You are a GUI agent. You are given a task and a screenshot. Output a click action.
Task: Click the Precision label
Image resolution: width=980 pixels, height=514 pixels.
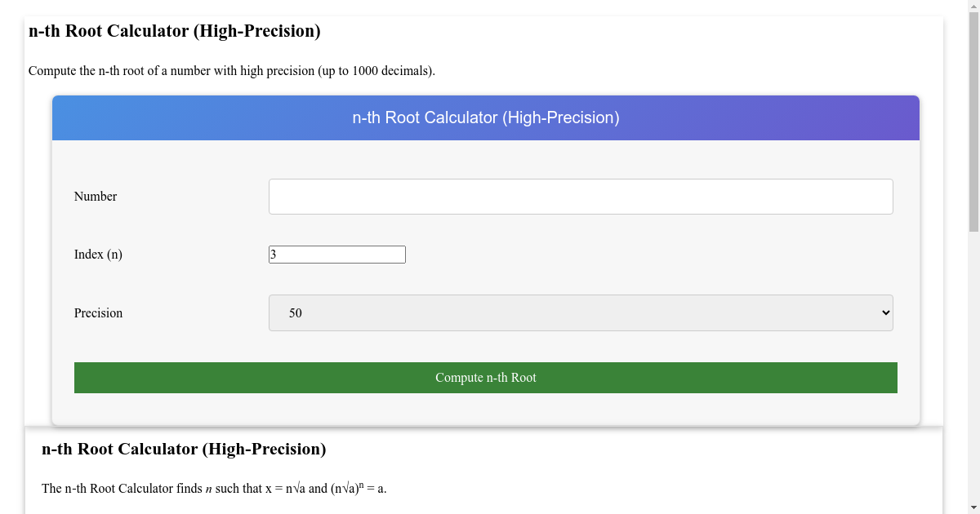click(98, 312)
